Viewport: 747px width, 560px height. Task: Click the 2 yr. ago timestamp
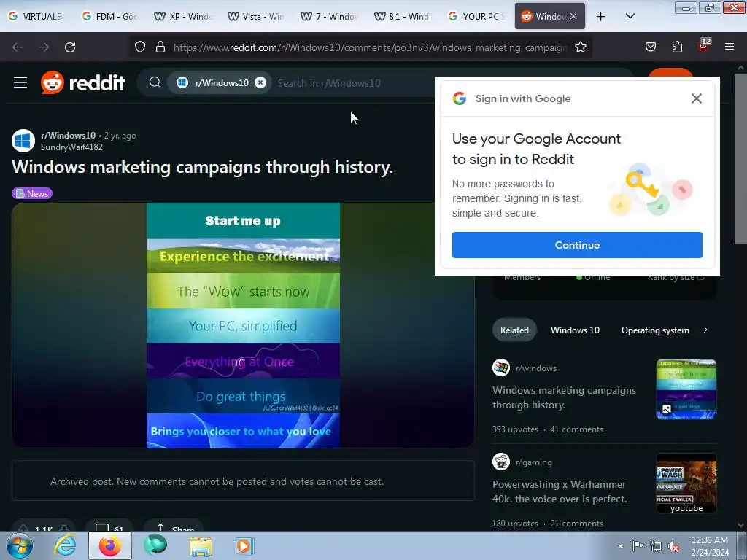(x=120, y=136)
